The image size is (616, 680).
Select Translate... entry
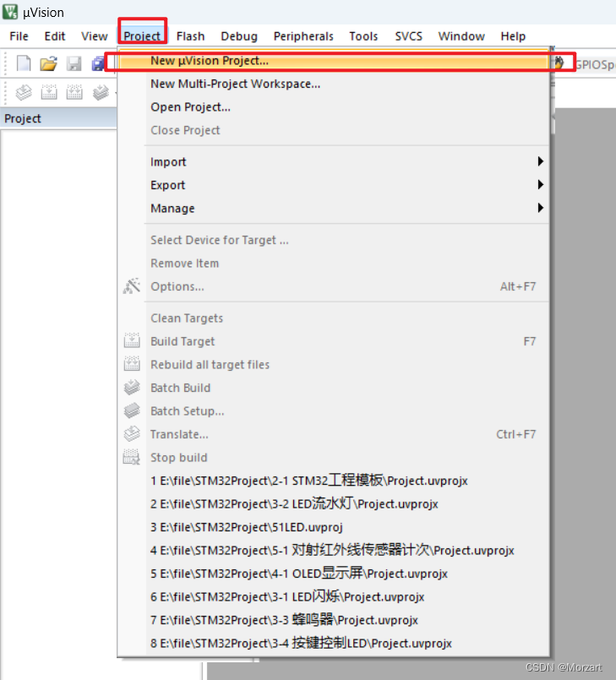(x=333, y=434)
